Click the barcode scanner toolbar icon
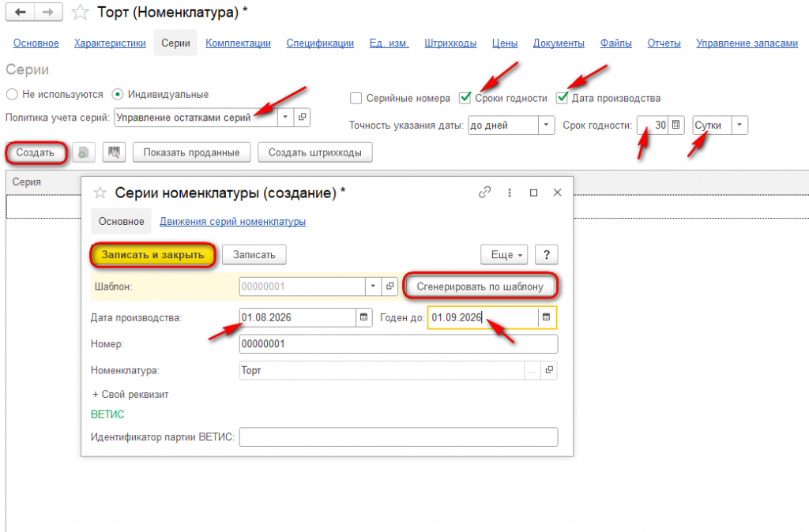The width and height of the screenshot is (809, 532). (114, 152)
